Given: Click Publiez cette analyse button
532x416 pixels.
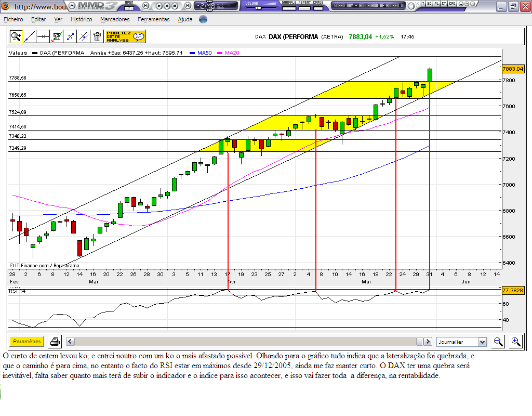Looking at the screenshot, I should (x=126, y=36).
